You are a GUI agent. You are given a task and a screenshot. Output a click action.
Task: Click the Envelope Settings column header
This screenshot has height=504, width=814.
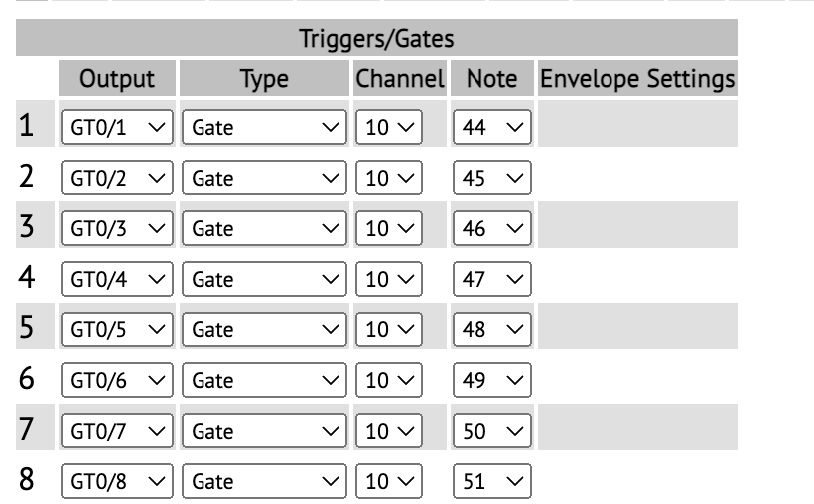pyautogui.click(x=636, y=78)
